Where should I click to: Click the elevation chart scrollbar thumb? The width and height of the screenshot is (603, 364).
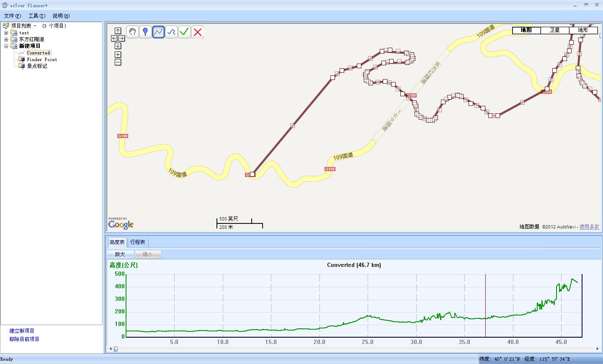coord(116,349)
